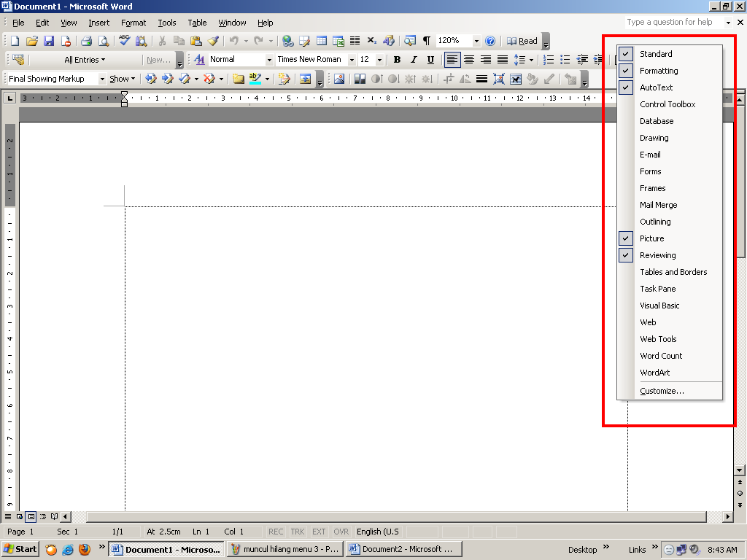Uncheck the Reviewing toolbar entry
Viewport: 747px width, 560px height.
click(x=670, y=255)
